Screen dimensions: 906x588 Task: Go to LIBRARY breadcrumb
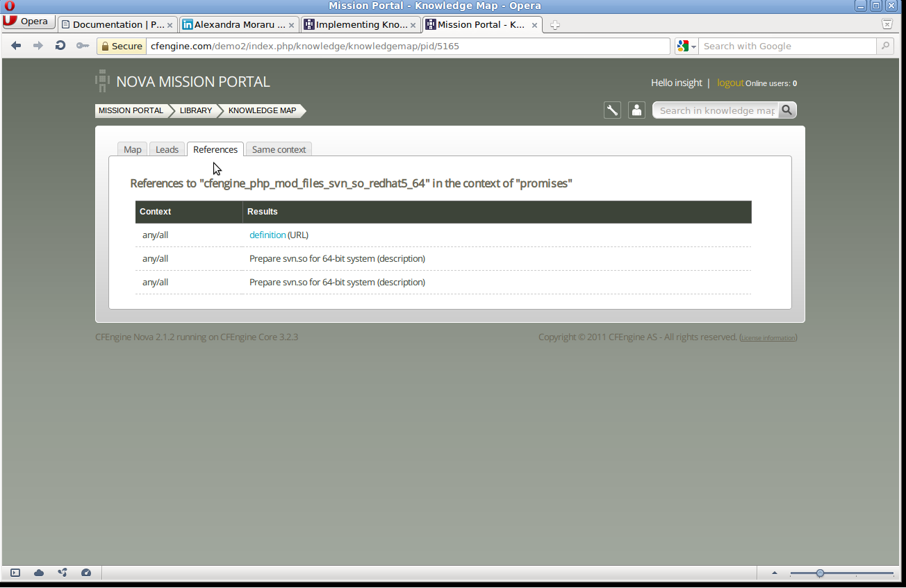[x=196, y=110]
